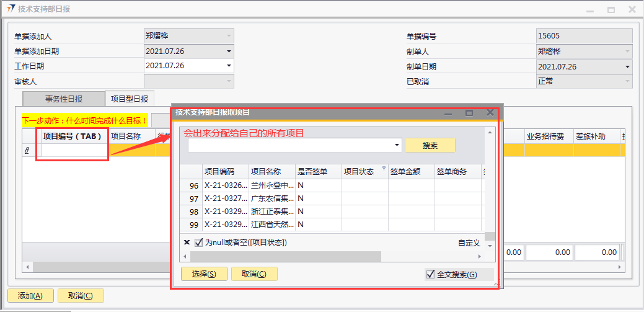Screen dimensions: 644x312
Task: Click the filter icon on 项目状态 column
Action: (383, 169)
